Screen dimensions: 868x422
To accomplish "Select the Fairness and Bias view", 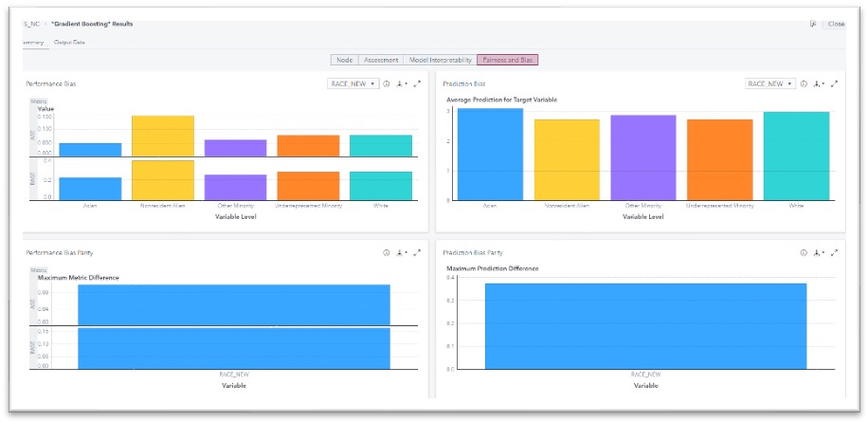I will click(508, 60).
